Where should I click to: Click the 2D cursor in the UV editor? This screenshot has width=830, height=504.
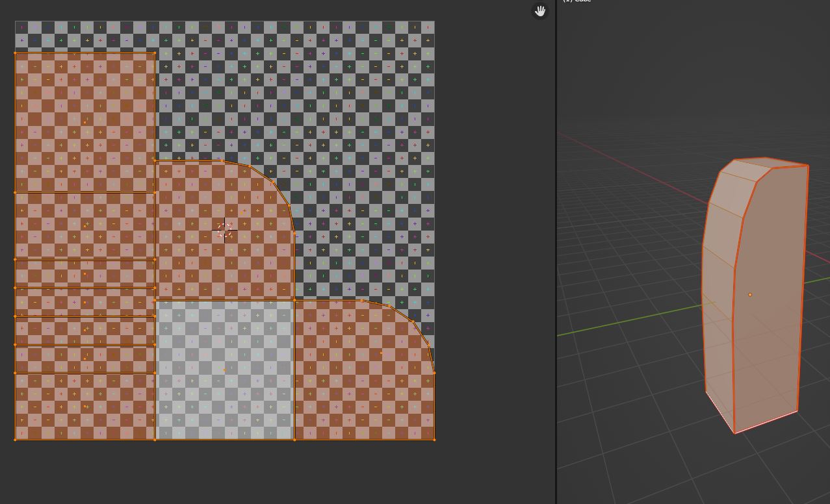click(x=224, y=230)
